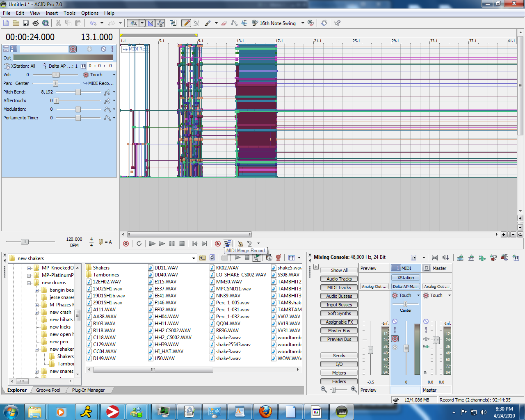
Task: Select the Draw pencil tool
Action: [x=186, y=23]
